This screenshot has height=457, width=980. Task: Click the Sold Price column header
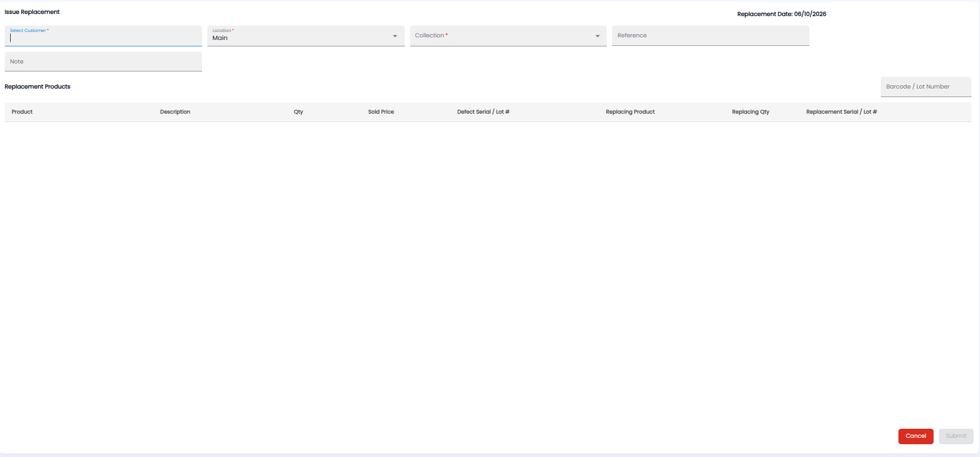381,112
